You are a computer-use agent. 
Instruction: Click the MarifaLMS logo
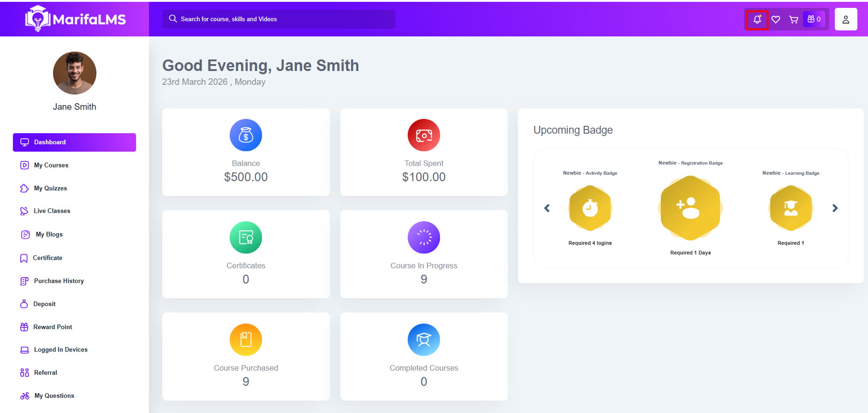tap(75, 19)
